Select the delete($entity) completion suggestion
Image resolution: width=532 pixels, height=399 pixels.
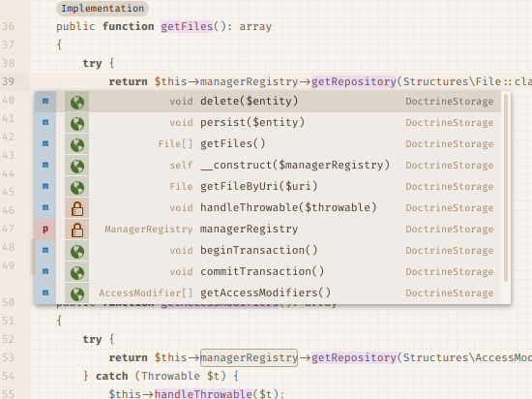pyautogui.click(x=268, y=102)
